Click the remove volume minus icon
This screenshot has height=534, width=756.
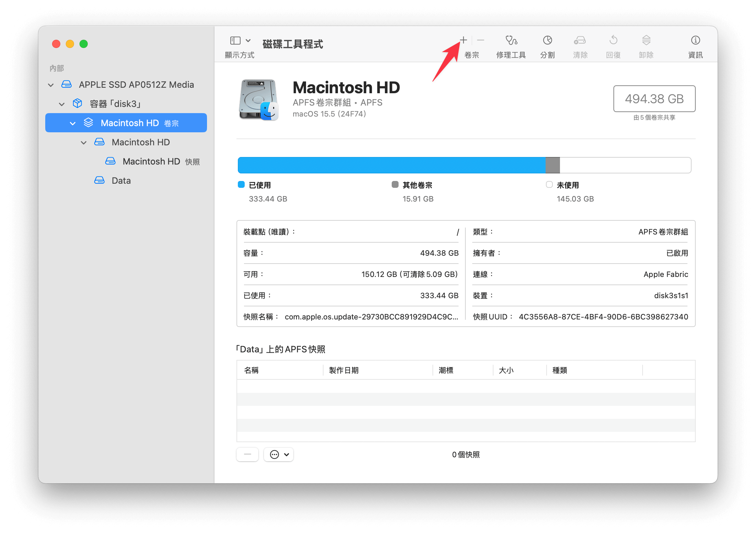coord(480,40)
